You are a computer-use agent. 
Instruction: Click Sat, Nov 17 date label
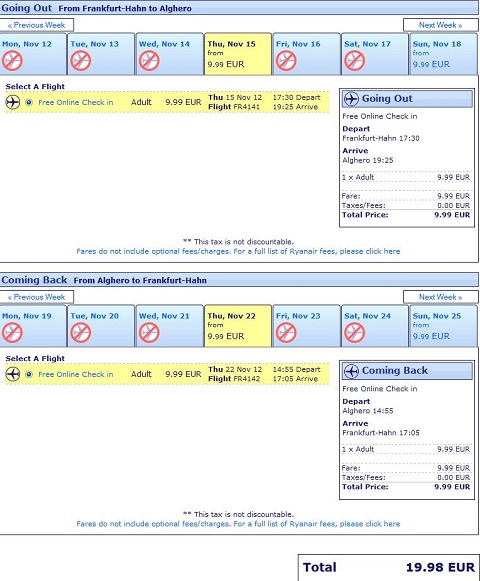click(x=367, y=44)
